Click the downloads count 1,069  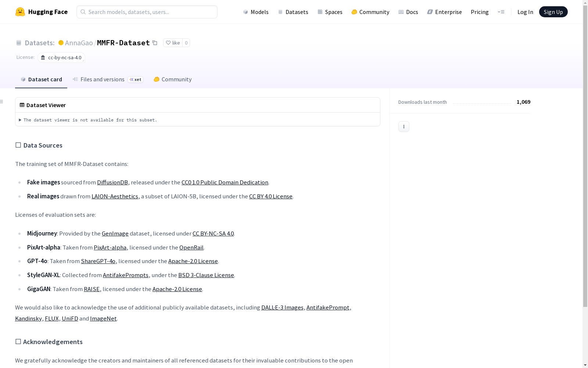523,102
